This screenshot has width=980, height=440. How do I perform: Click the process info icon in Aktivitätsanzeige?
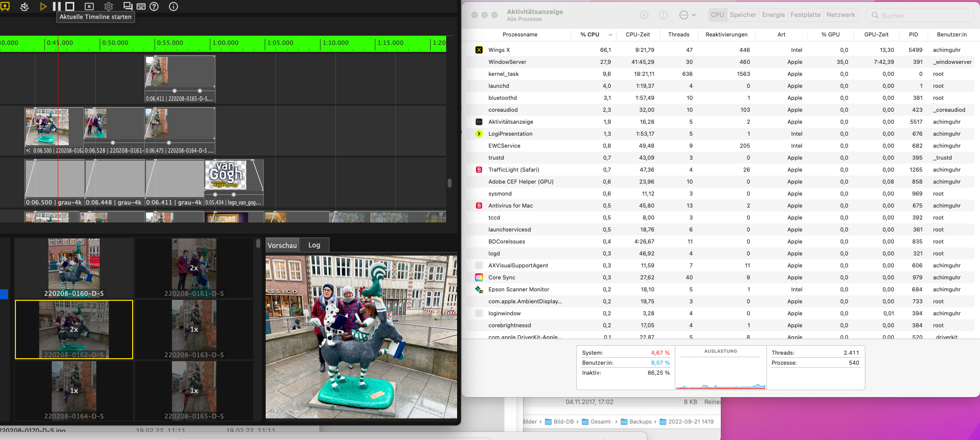click(x=663, y=15)
